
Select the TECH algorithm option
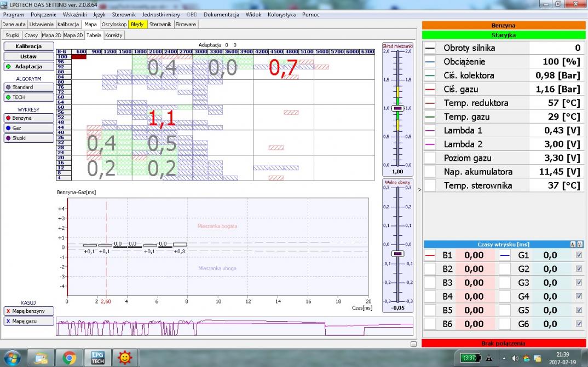(29, 97)
